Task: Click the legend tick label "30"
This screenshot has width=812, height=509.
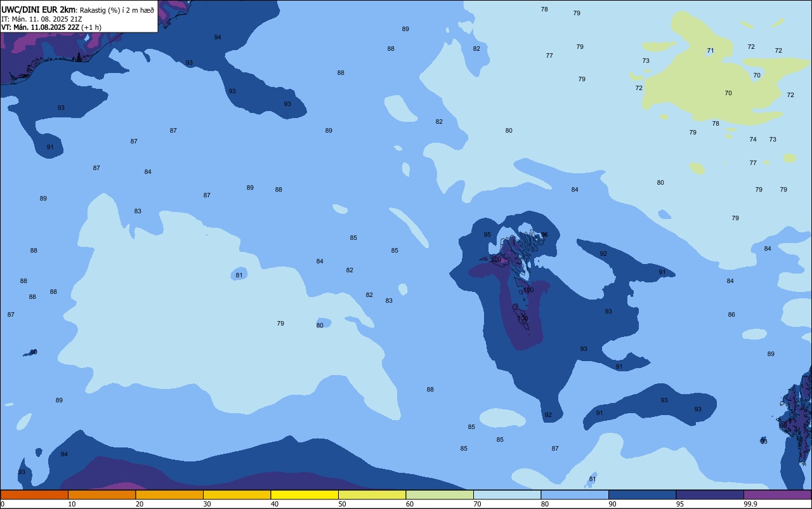Action: pos(207,504)
